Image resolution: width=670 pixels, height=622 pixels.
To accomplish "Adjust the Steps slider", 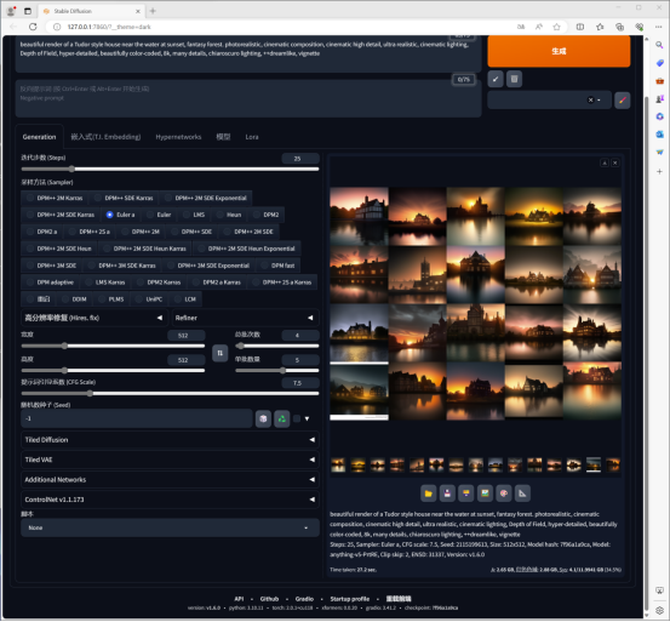I will pos(170,169).
